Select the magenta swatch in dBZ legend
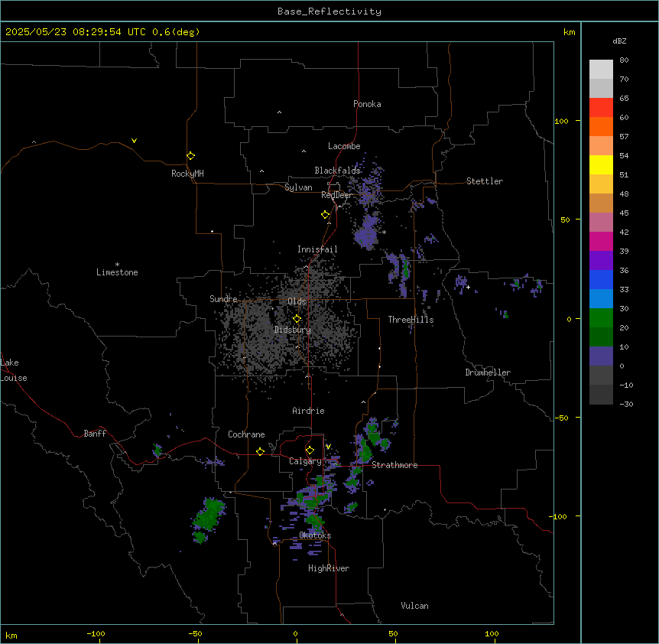The image size is (659, 644). [601, 241]
